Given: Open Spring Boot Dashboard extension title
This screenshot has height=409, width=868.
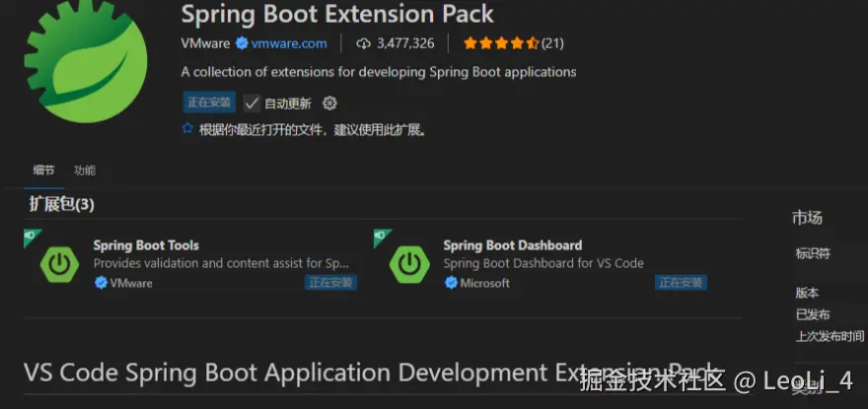Looking at the screenshot, I should click(x=513, y=245).
